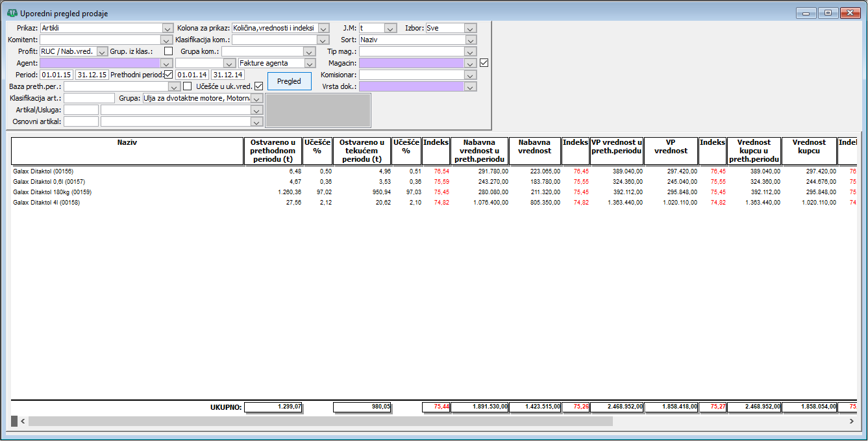Screen dimensions: 868x441
Task: Toggle the Grup. iz klas. checkbox
Action: [169, 51]
